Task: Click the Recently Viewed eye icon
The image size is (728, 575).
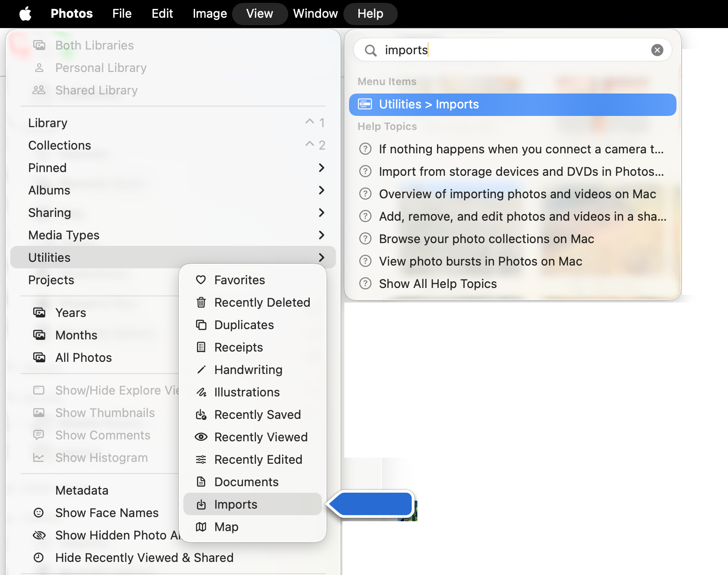Action: point(201,437)
